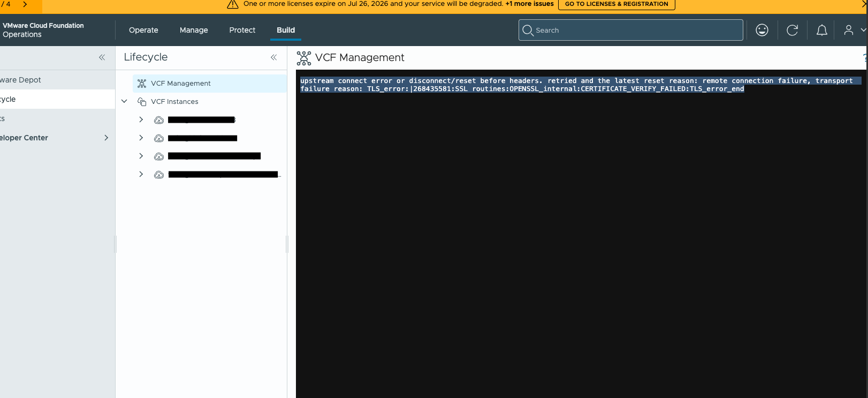Select the VCF Instances tree node

[174, 102]
